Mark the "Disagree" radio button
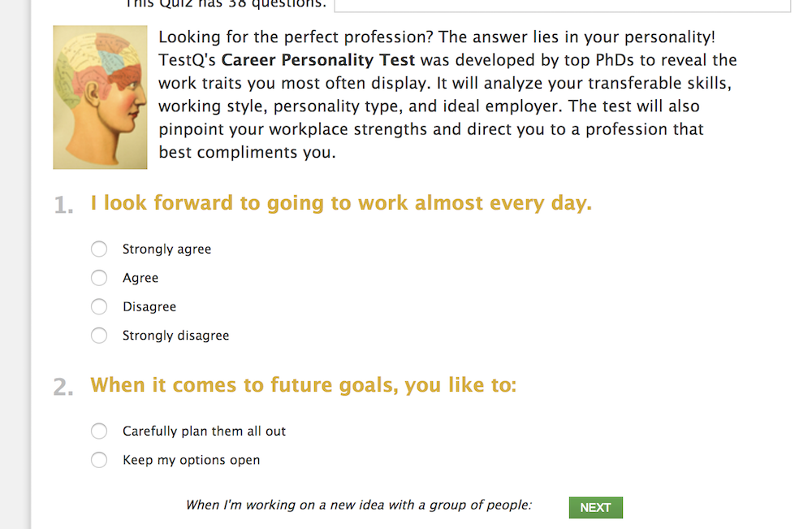The width and height of the screenshot is (812, 529). coord(99,306)
